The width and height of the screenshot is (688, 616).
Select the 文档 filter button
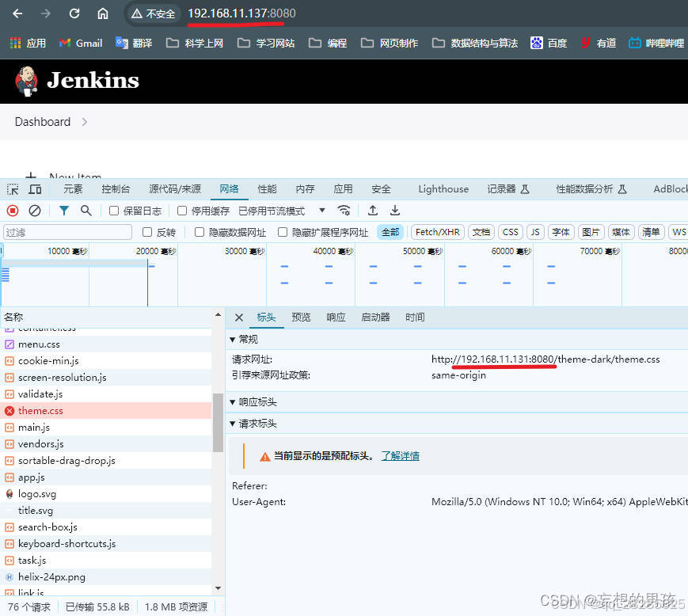[481, 232]
